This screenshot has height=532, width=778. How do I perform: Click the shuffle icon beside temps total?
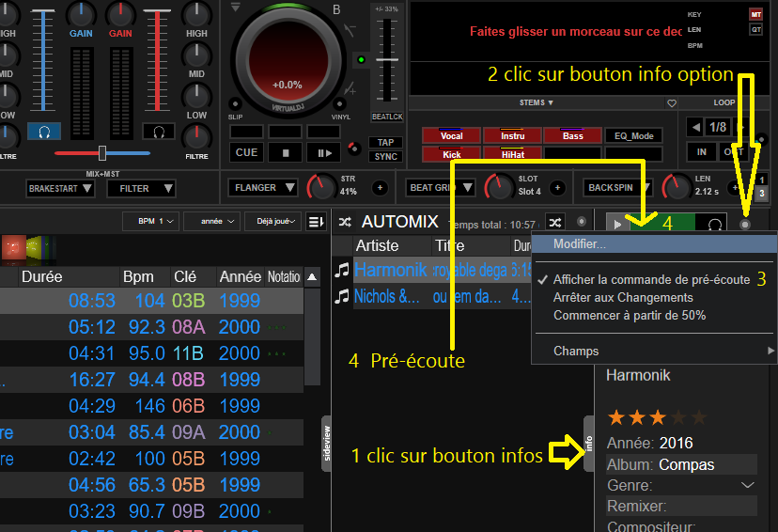pos(554,223)
